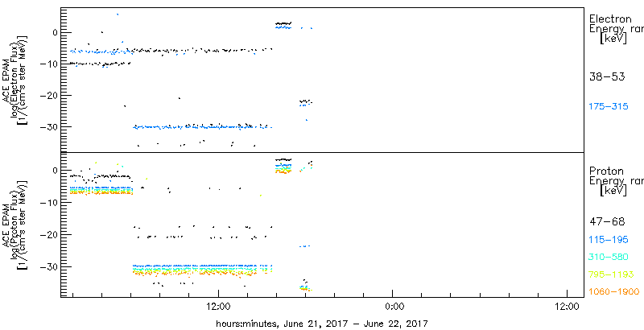Viewport: 644px width, 330px height.
Task: Click the x-axis title with June 21-22, 2017 dates
Action: click(x=323, y=323)
